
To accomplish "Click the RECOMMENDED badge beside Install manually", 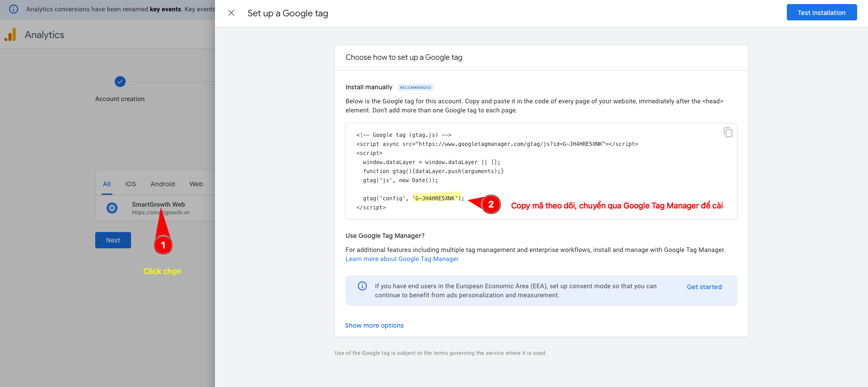I will [415, 87].
